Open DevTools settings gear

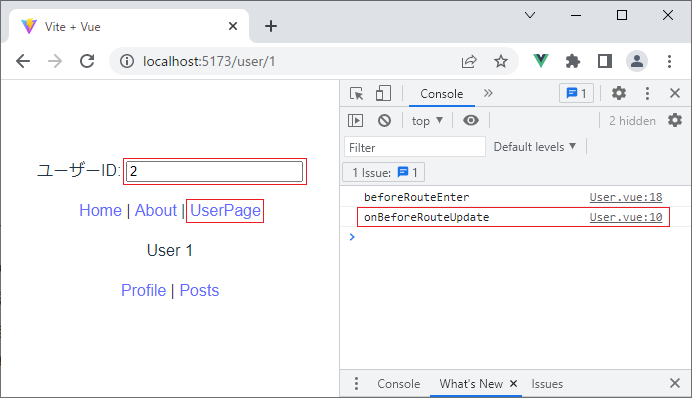coord(619,93)
